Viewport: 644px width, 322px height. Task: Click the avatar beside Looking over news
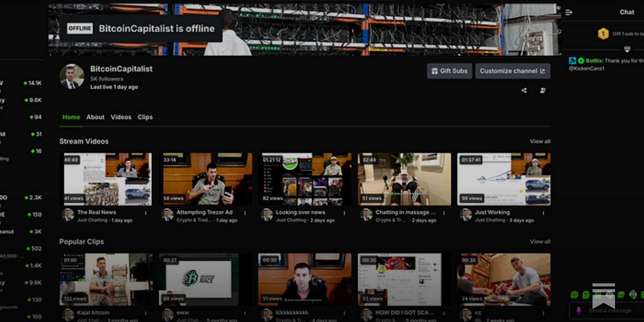[x=266, y=215]
